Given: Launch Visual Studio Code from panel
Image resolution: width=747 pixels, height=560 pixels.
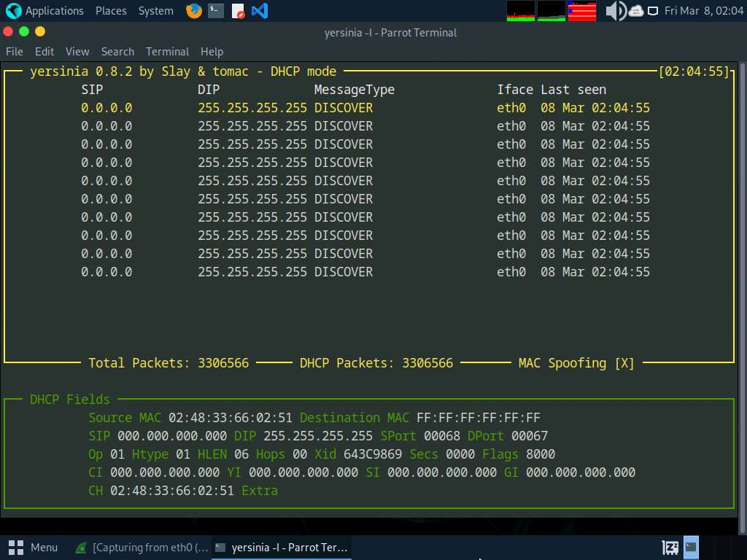Looking at the screenshot, I should [259, 11].
